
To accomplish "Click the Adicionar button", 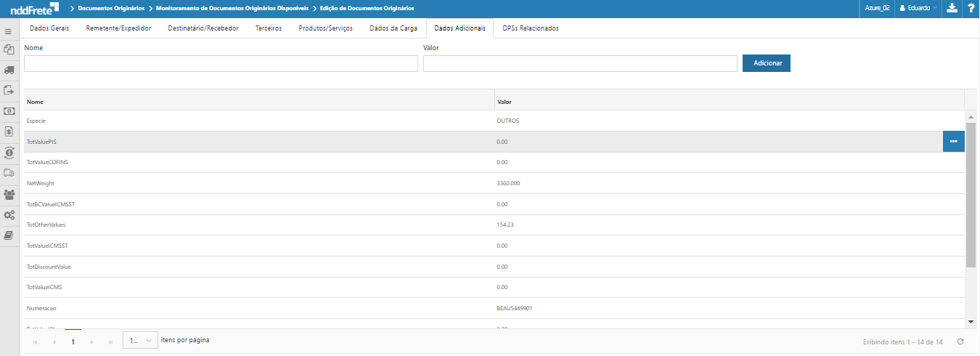I will coord(766,63).
